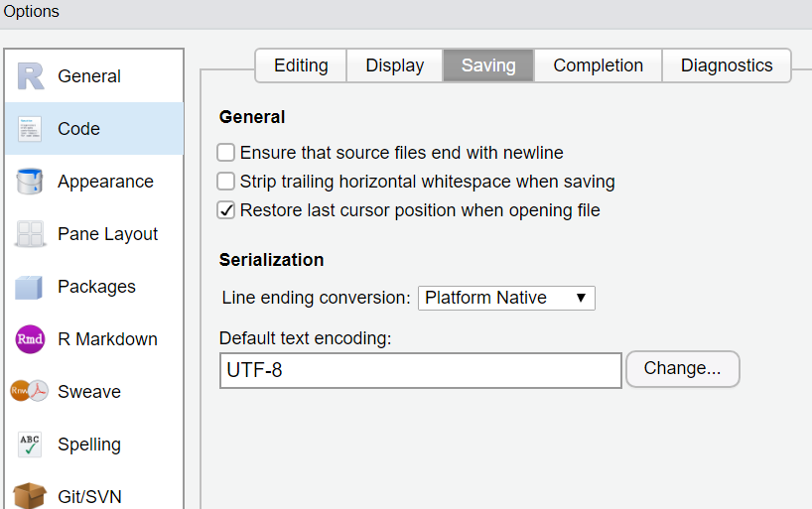Select the R Markdown Rmd icon
Image resolution: width=812 pixels, height=509 pixels.
pyautogui.click(x=30, y=339)
